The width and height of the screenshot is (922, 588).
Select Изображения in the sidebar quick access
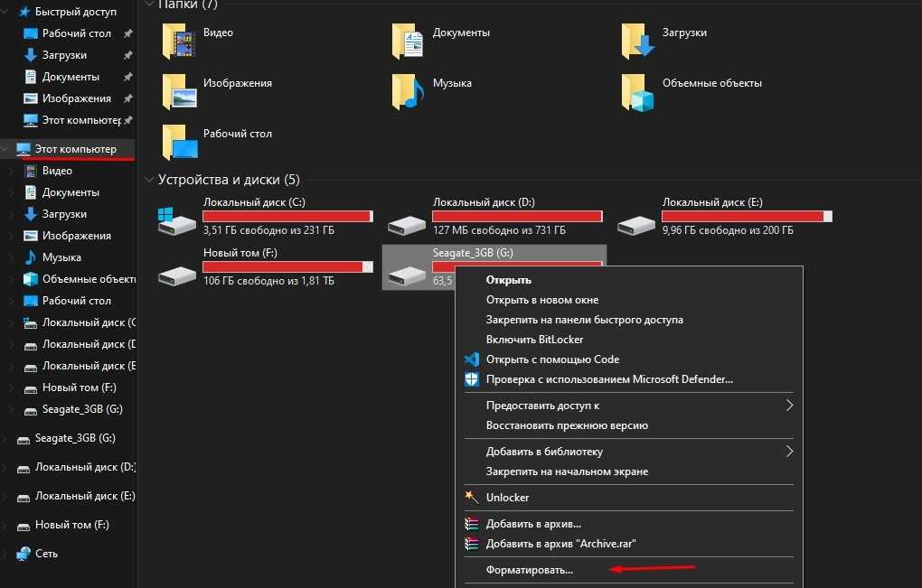point(76,98)
